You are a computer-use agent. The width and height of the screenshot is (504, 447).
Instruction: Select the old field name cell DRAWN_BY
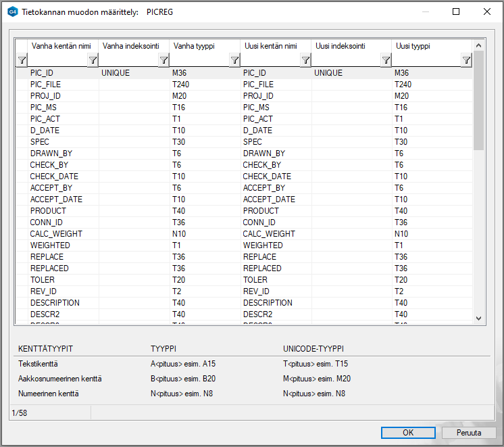point(51,154)
